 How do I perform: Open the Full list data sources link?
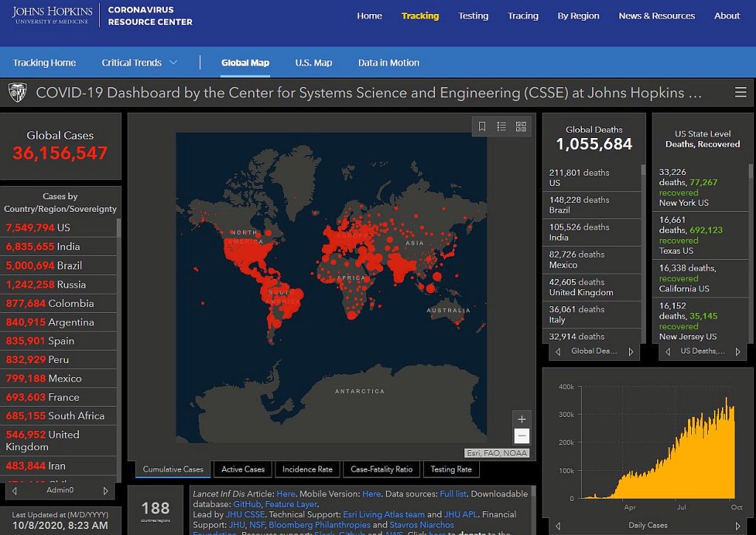click(x=453, y=494)
